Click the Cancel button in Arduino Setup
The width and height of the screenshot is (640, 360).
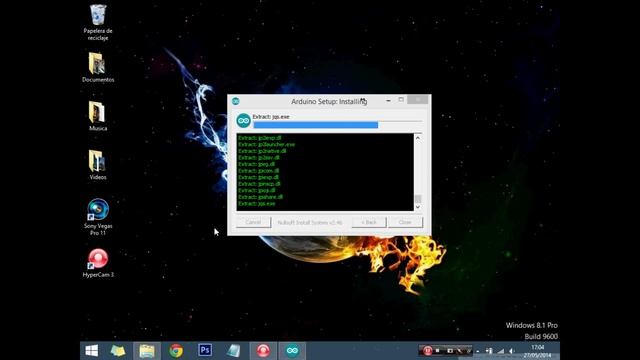click(253, 222)
